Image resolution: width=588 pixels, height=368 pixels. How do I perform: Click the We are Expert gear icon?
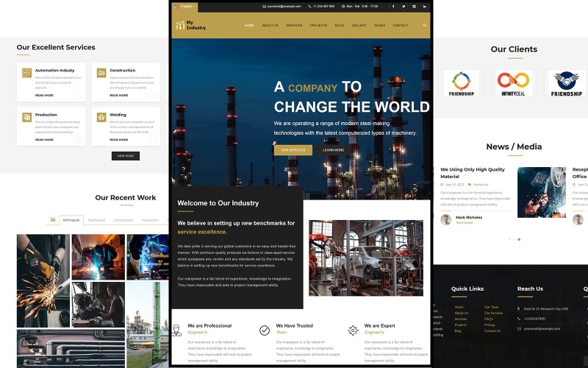353,330
